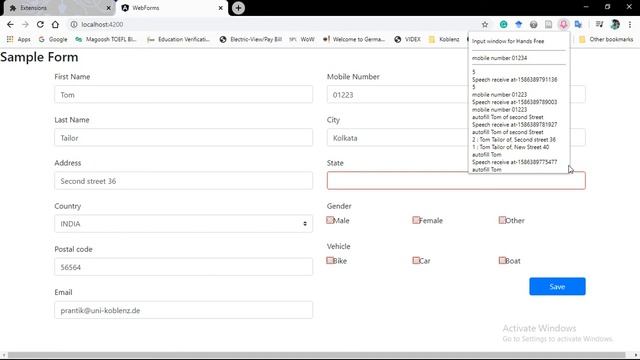Open the Country dropdown showing INDIA
The width and height of the screenshot is (640, 360).
coord(184,224)
